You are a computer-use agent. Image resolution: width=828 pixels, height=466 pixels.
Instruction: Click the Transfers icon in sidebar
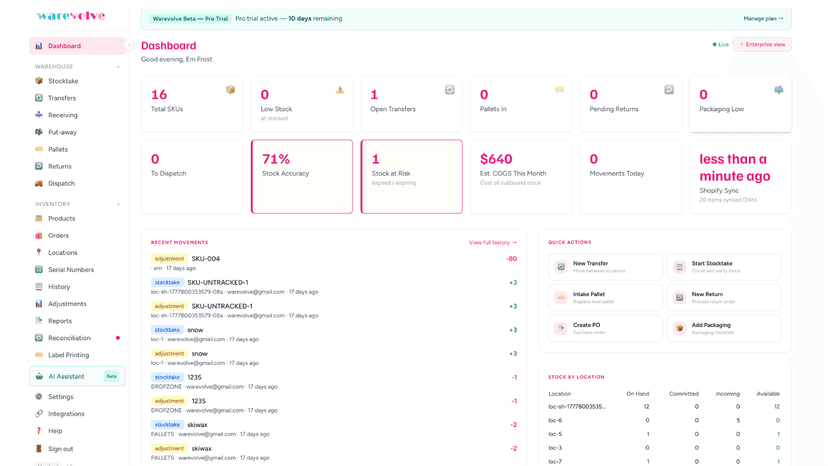[39, 98]
